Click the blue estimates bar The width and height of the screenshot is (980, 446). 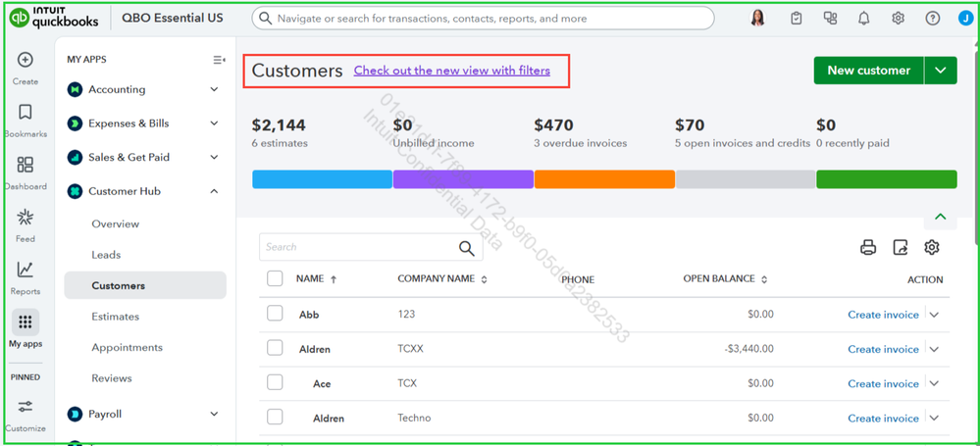click(x=322, y=179)
